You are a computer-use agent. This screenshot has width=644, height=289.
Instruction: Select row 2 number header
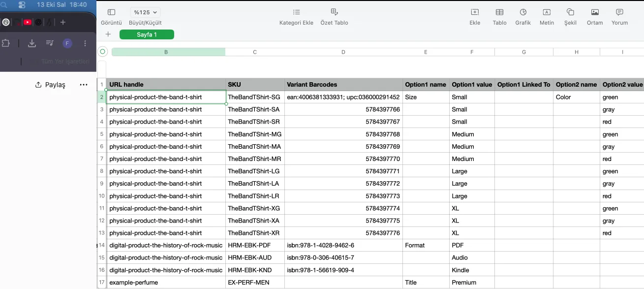[102, 97]
